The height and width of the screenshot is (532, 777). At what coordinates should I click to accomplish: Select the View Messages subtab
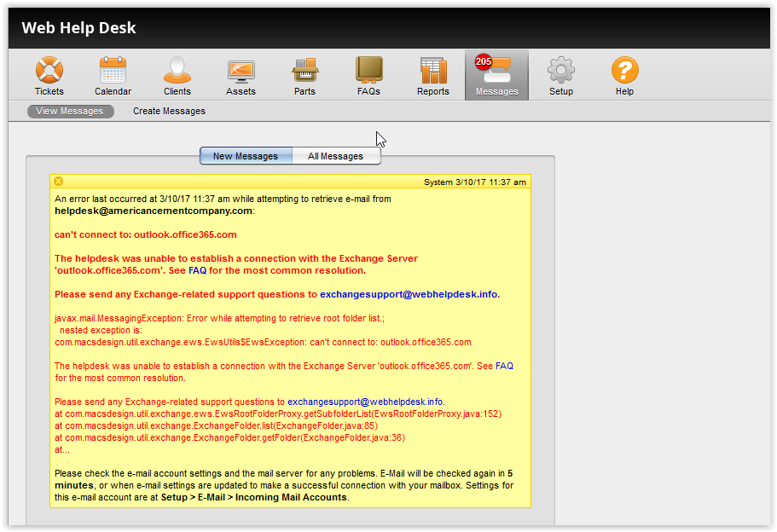pos(70,112)
